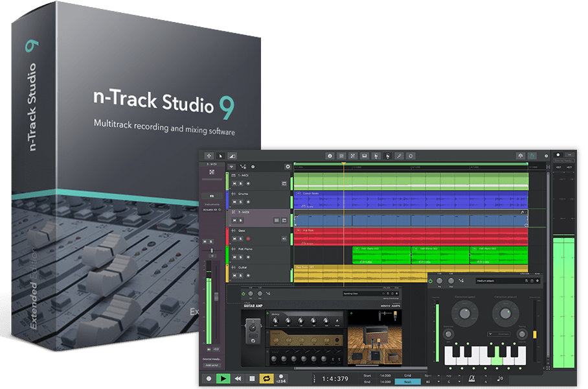This screenshot has height=389, width=588.
Task: Select the pointer arrow tool
Action: point(220,156)
